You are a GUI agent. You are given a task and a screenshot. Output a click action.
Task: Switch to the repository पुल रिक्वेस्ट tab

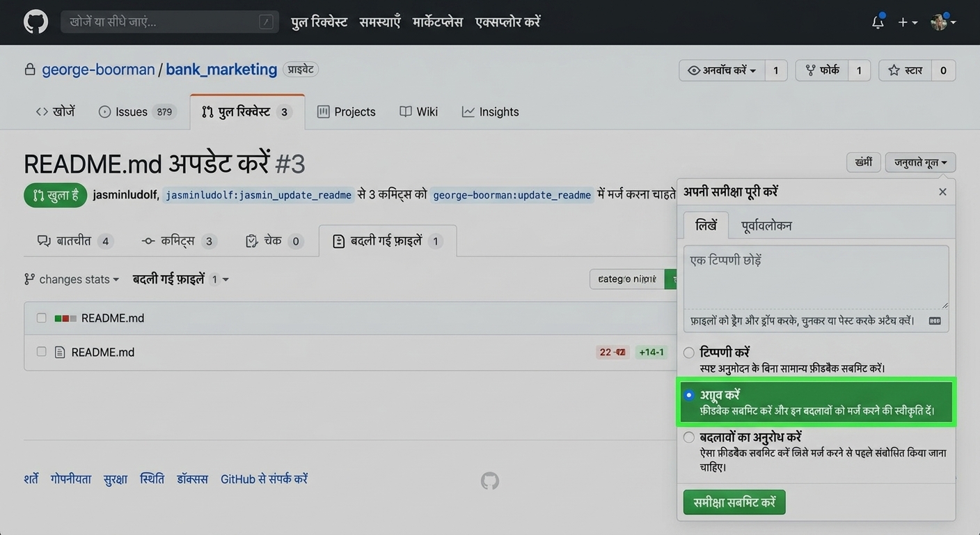[247, 111]
